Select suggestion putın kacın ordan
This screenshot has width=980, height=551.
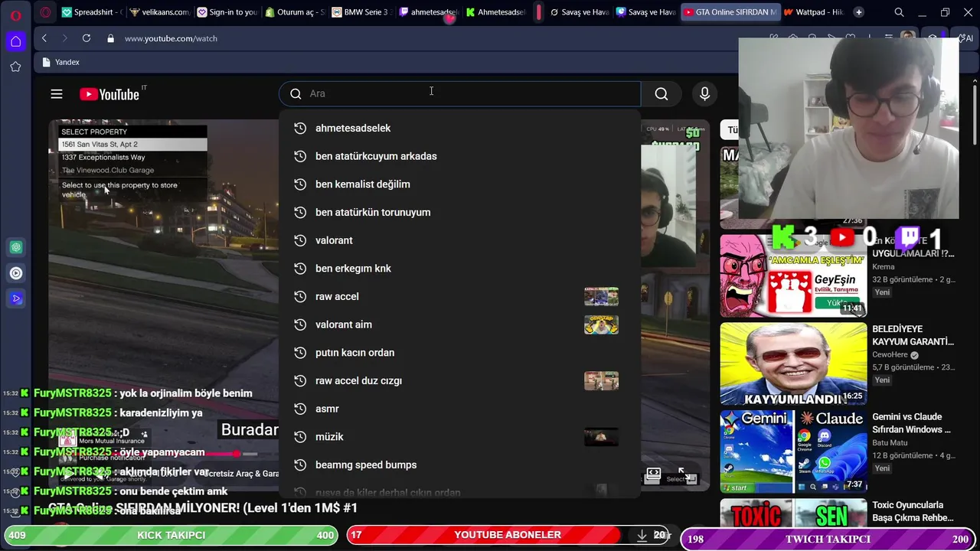(459, 353)
